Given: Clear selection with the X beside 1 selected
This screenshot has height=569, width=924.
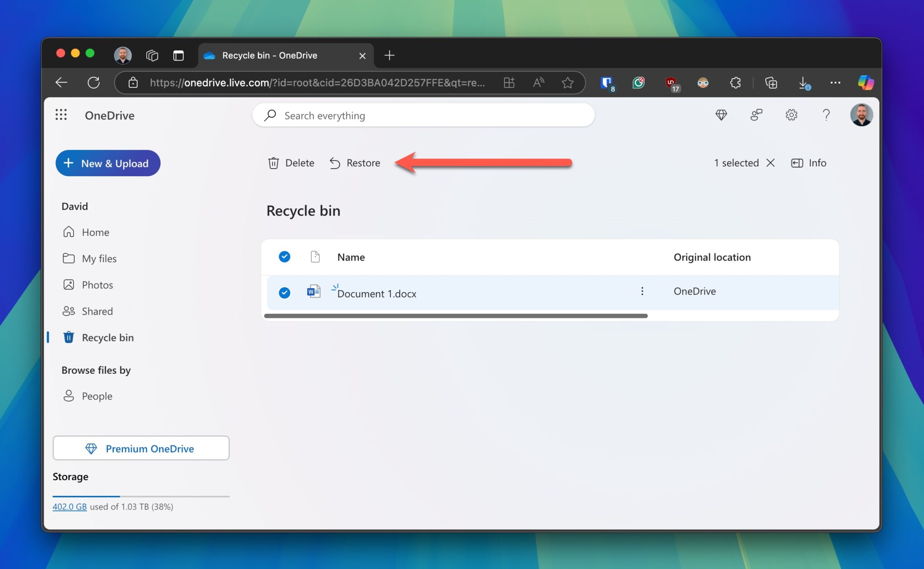Looking at the screenshot, I should pos(770,163).
